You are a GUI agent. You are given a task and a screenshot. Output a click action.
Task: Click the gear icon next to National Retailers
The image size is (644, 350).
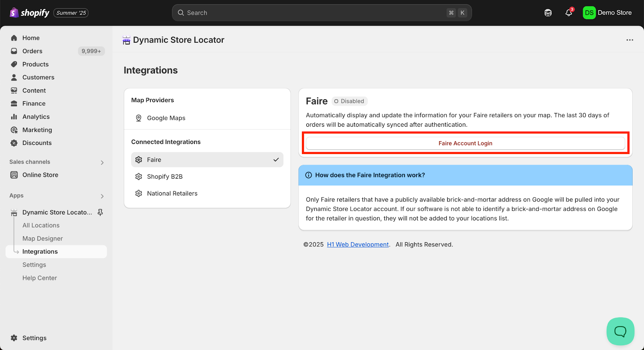tap(139, 194)
